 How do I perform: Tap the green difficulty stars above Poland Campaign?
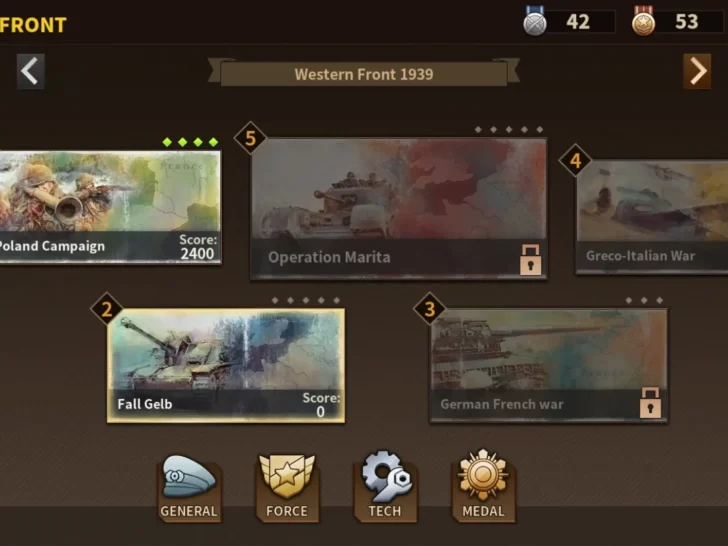point(190,142)
